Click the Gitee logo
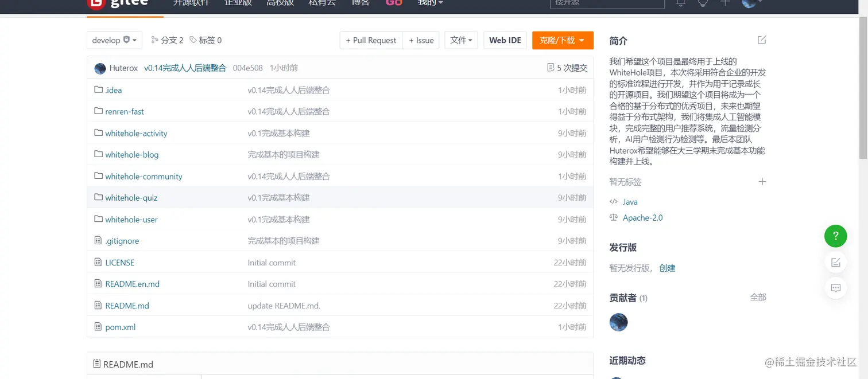868x379 pixels. (118, 3)
